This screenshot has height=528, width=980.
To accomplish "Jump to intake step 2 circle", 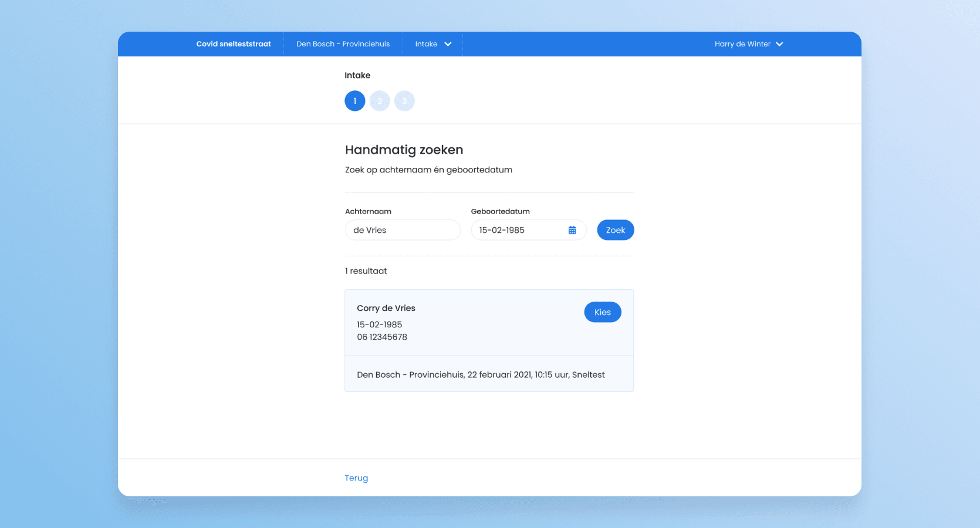I will (x=380, y=101).
